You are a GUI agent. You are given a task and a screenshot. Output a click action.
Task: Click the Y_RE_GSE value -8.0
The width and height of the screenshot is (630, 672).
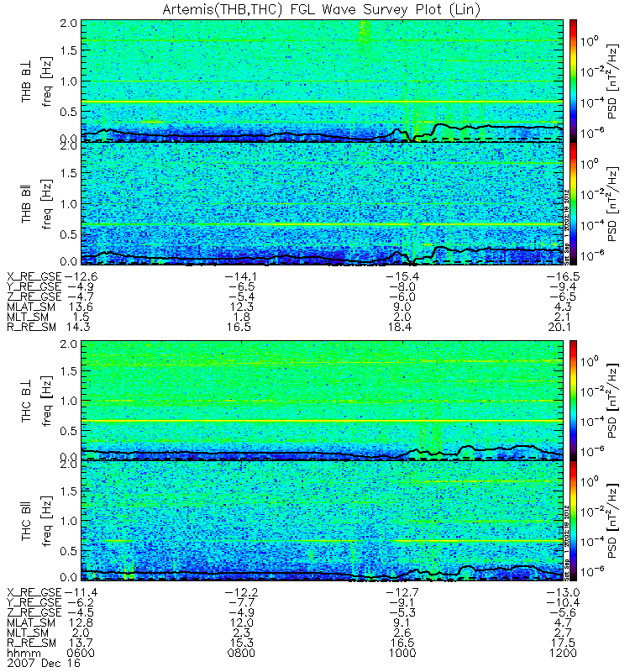click(x=402, y=286)
